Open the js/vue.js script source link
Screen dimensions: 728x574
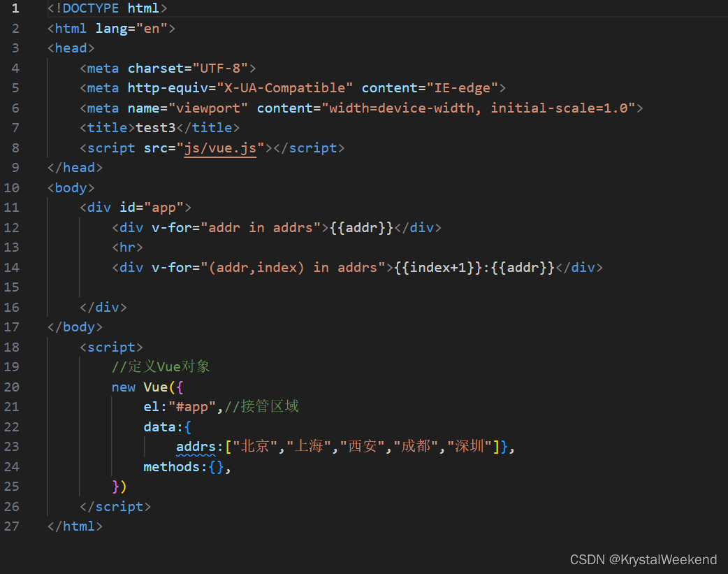click(x=220, y=148)
